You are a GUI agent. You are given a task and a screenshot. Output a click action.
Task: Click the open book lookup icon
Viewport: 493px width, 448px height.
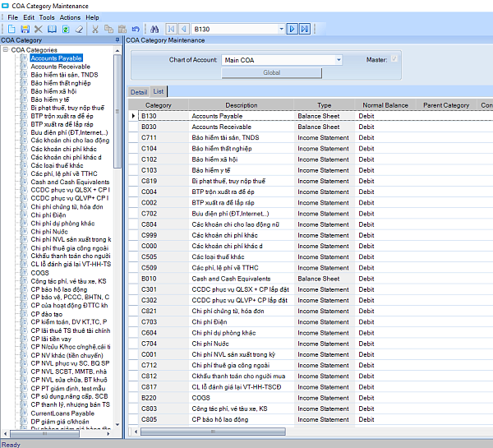click(x=52, y=30)
